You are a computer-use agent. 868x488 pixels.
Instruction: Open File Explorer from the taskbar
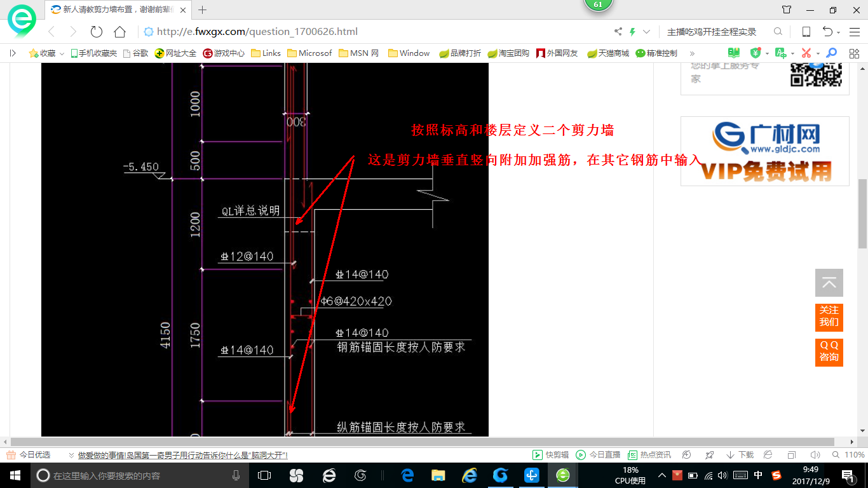point(438,475)
